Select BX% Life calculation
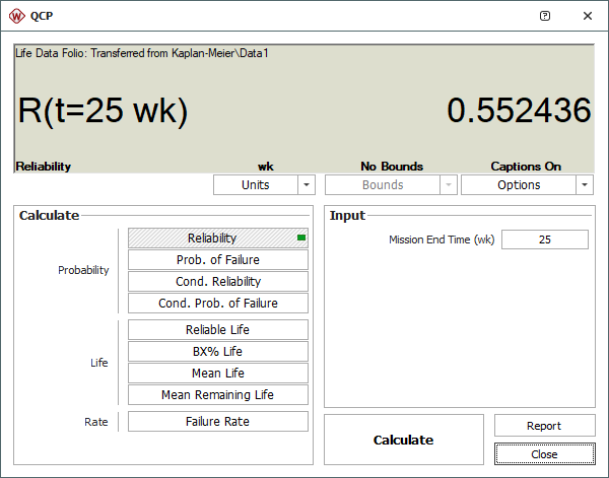Image resolution: width=609 pixels, height=478 pixels. pyautogui.click(x=218, y=352)
